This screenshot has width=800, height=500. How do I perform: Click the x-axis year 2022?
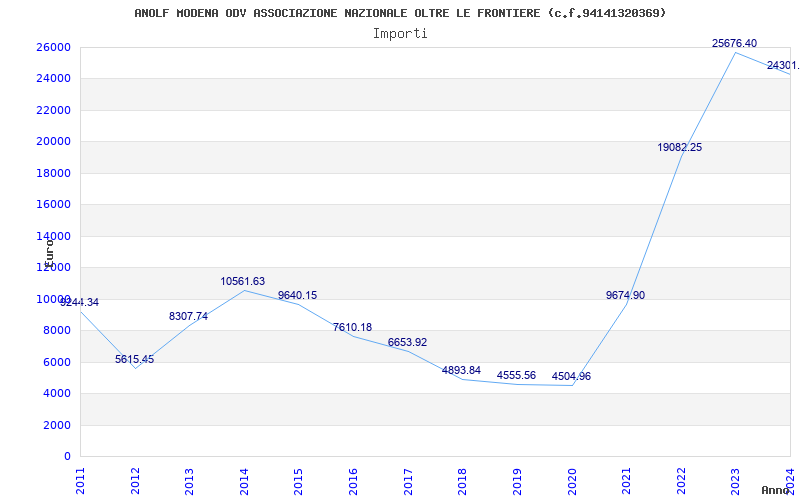[681, 482]
